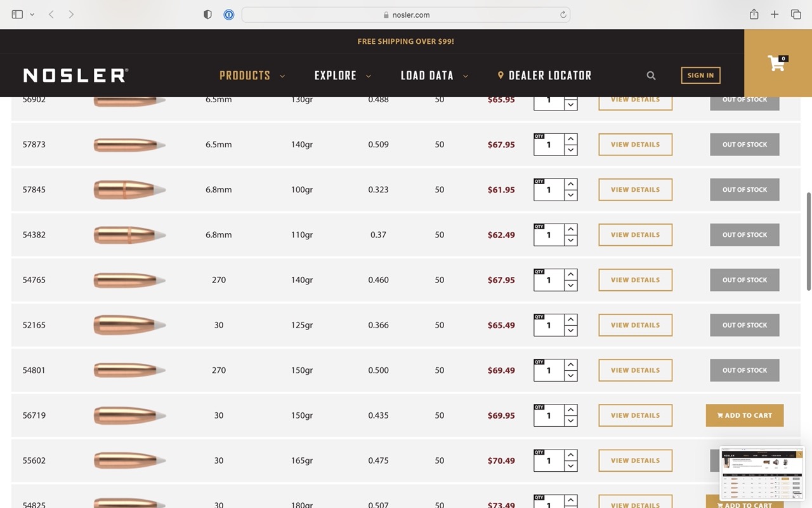Go forward with Safari forward arrow

71,15
